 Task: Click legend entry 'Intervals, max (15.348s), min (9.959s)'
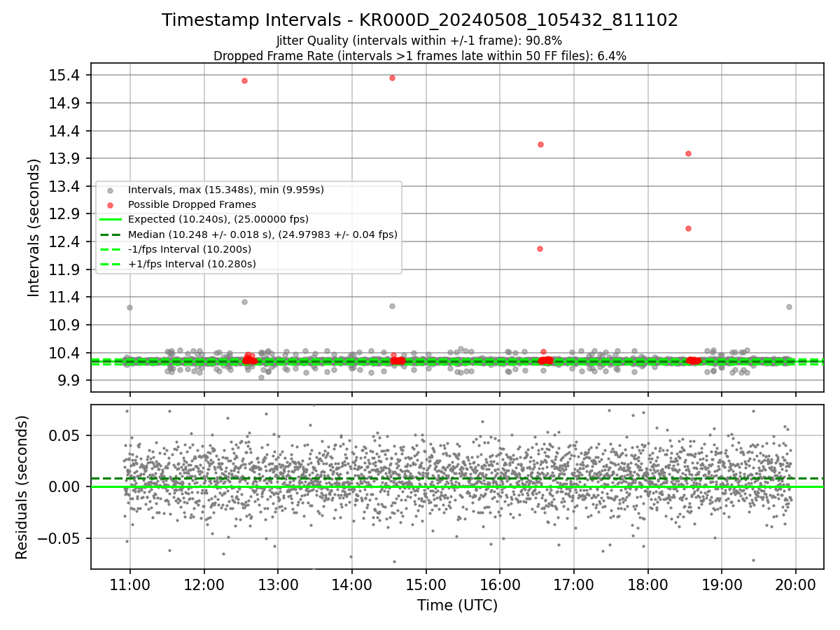click(225, 190)
